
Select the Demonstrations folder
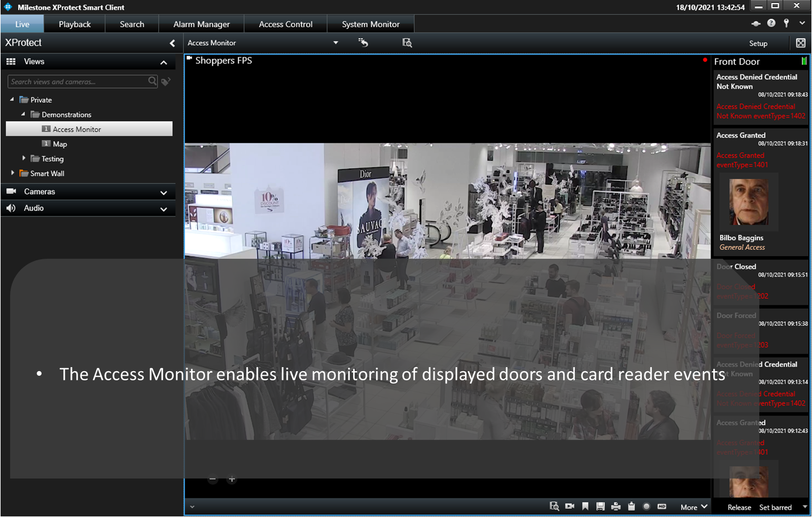(61, 114)
